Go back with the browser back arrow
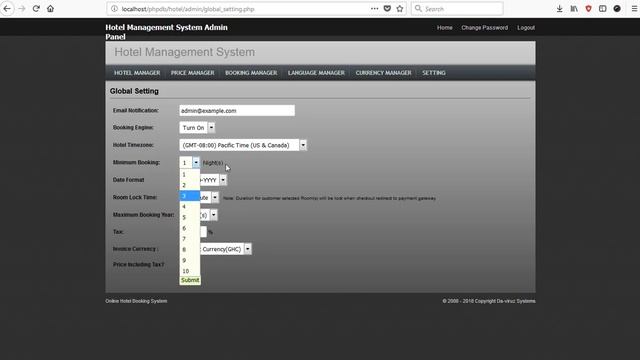640x360 pixels. pyautogui.click(x=7, y=9)
